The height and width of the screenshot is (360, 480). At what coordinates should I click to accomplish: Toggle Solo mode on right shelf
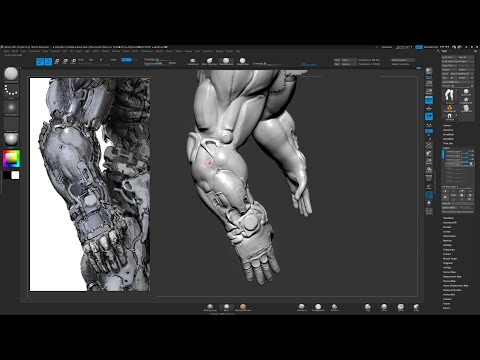tap(429, 203)
